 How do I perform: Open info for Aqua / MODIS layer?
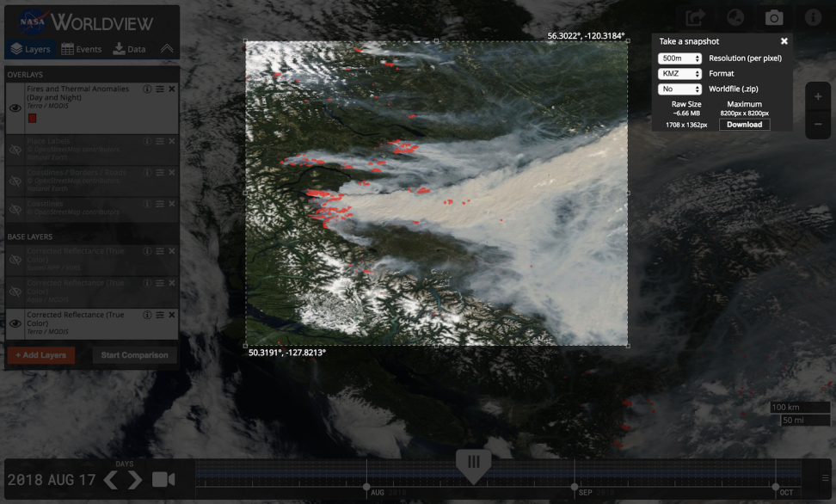click(x=147, y=283)
